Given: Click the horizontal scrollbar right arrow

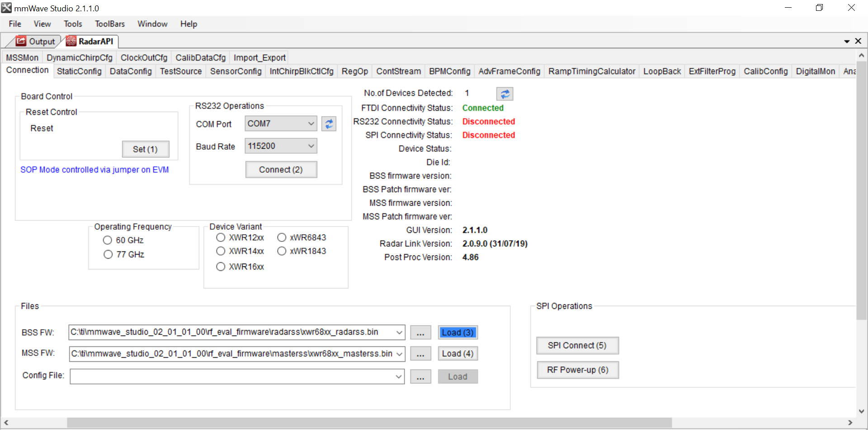Looking at the screenshot, I should (x=850, y=422).
